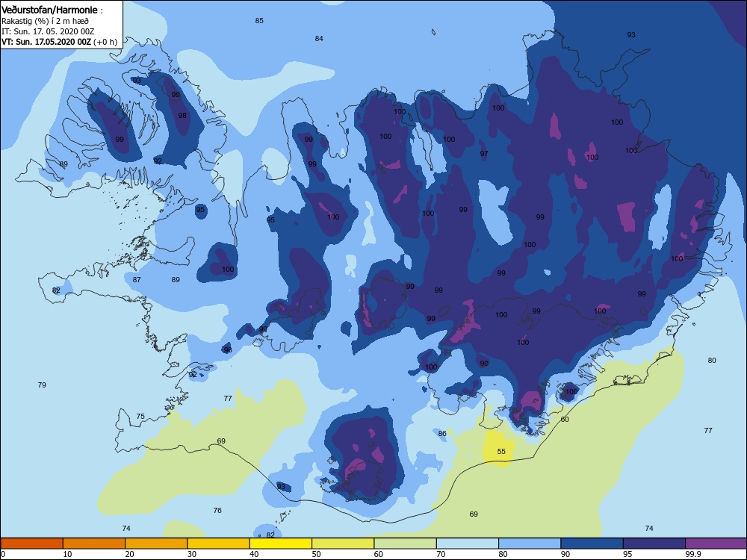The width and height of the screenshot is (747, 560).
Task: Click the 'Rakastig (%) í 2 m hæð' label
Action: pyautogui.click(x=45, y=21)
